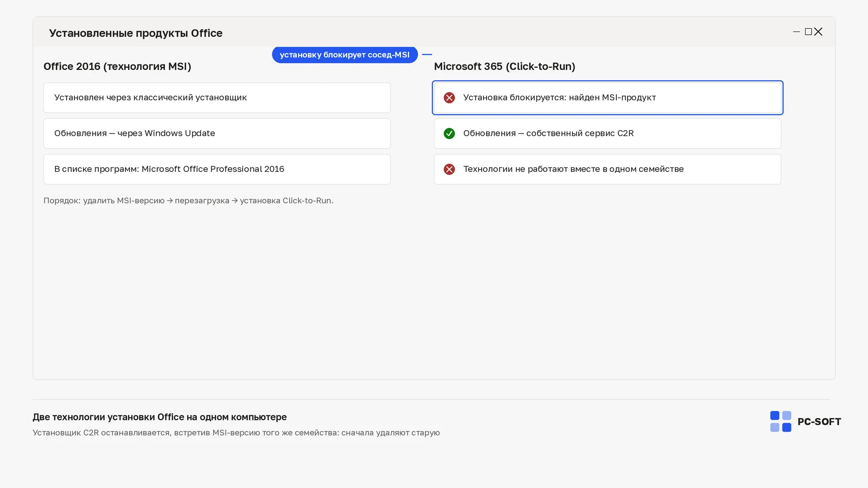Click the "PC-SOFT" brand name
The image size is (868, 488).
819,422
